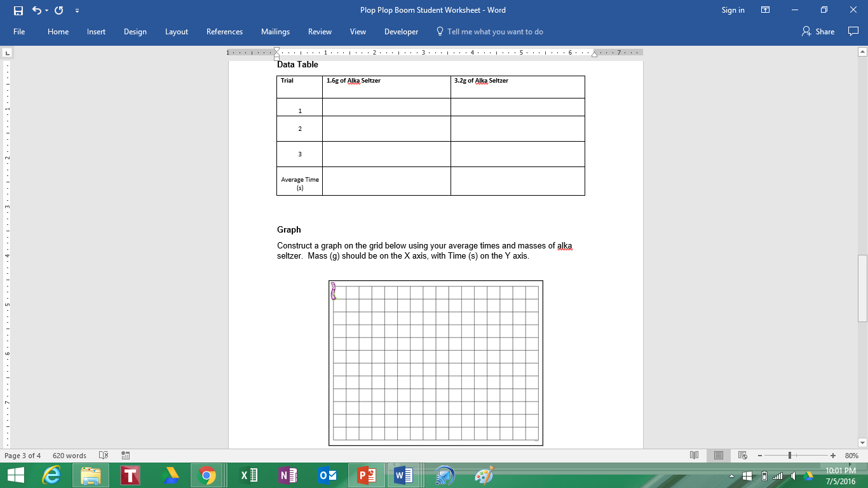Image resolution: width=868 pixels, height=488 pixels.
Task: Open the Developer ribbon tab
Action: point(401,32)
